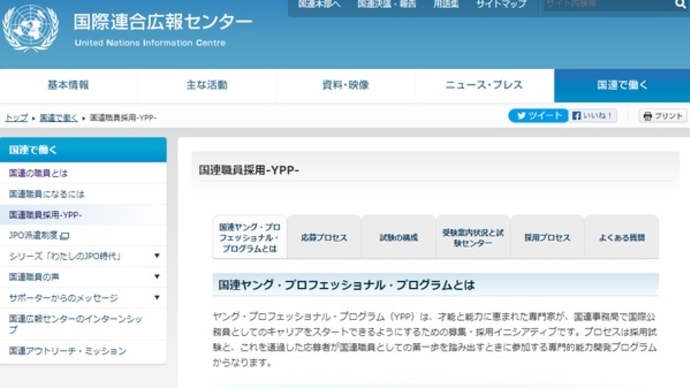Expand 国連職員の声 arrow
This screenshot has height=388, width=690.
click(x=157, y=276)
